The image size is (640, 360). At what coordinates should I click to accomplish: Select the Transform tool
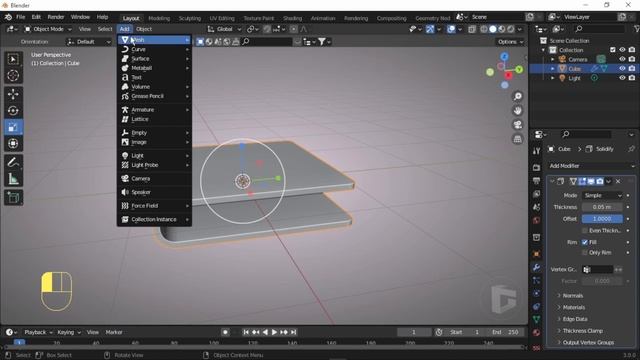(13, 143)
